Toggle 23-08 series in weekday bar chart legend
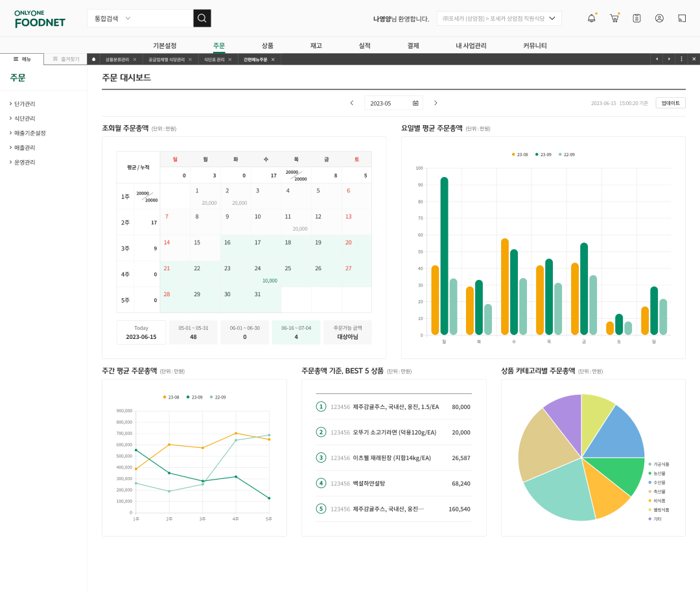This screenshot has height=593, width=700. tap(520, 154)
